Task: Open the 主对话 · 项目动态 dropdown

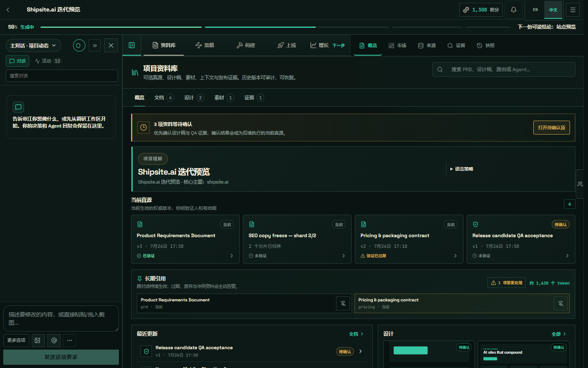Action: coord(33,45)
